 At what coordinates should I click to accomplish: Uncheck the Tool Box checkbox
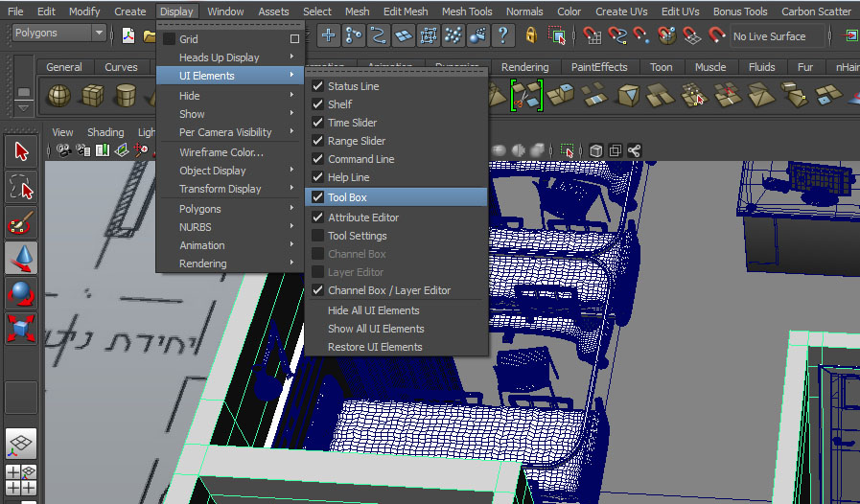click(318, 197)
